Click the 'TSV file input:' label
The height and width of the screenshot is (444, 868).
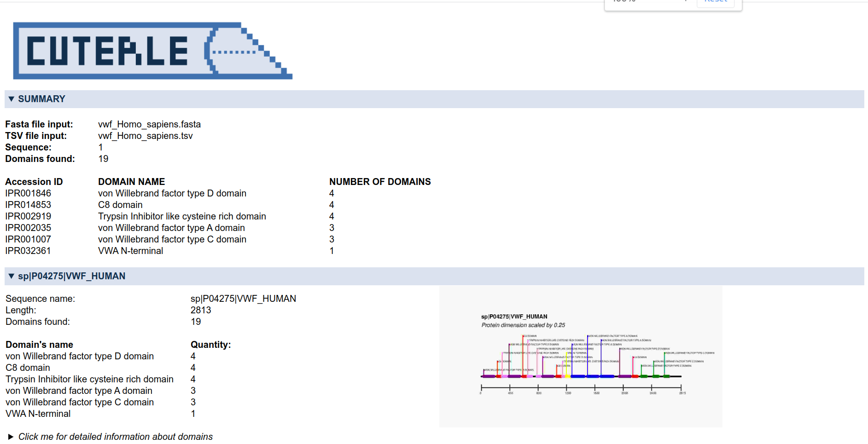tap(36, 136)
